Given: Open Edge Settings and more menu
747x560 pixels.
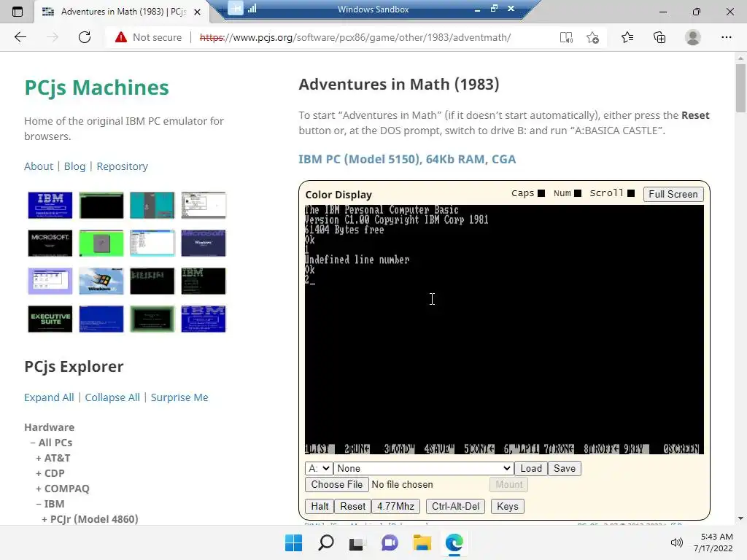Looking at the screenshot, I should tap(726, 37).
